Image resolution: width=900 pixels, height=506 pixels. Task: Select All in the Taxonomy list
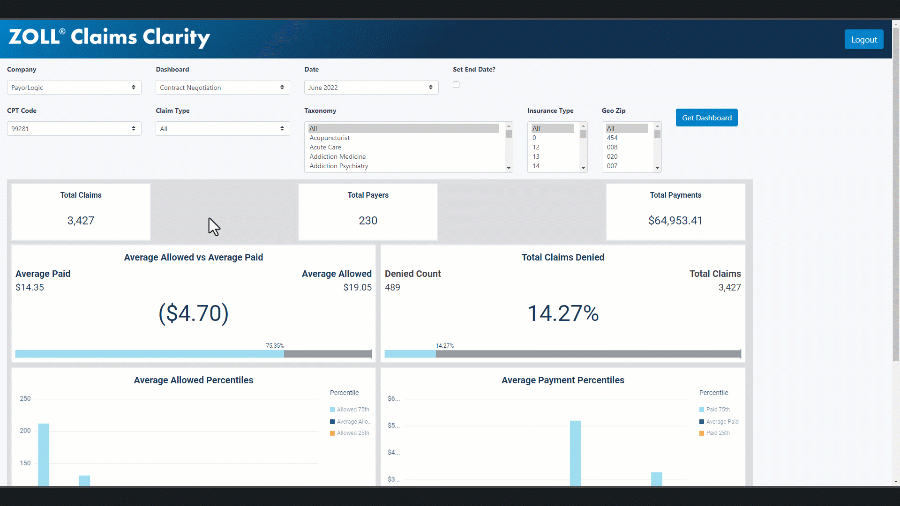coord(404,129)
